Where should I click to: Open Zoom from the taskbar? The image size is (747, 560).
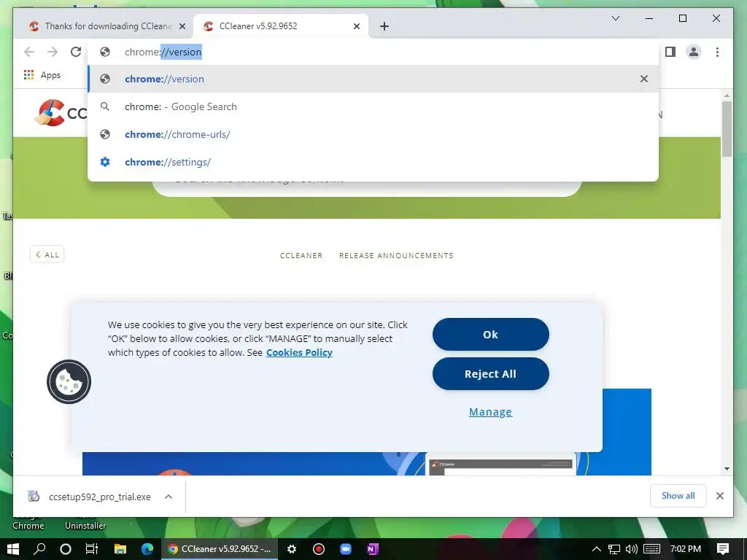point(346,549)
